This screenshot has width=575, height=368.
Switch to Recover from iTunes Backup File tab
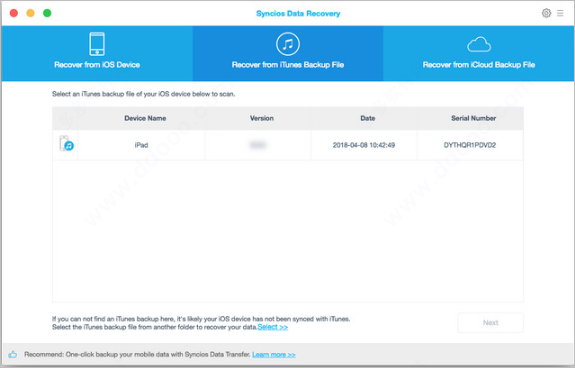(288, 54)
